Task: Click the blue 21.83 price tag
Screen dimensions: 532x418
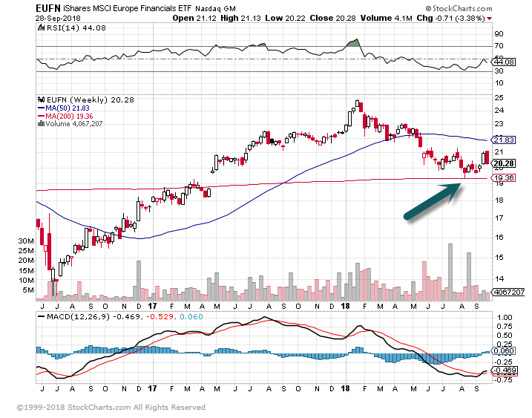Action: coord(505,140)
